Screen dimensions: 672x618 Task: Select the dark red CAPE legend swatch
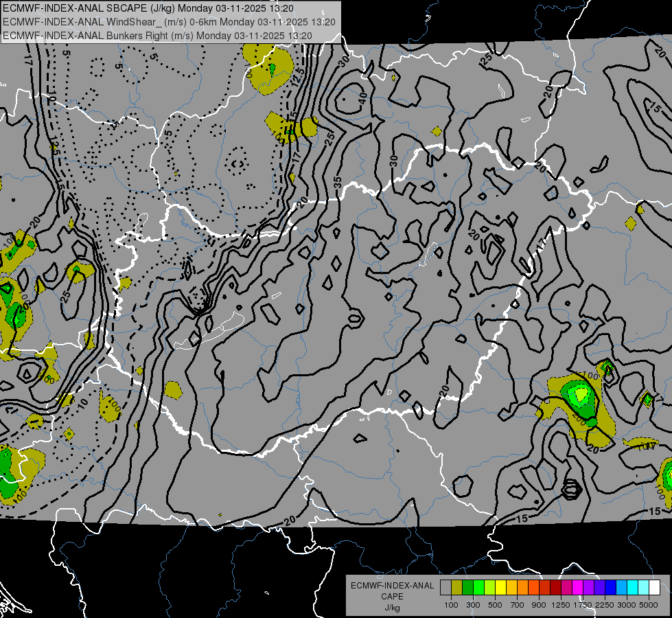coord(555,587)
